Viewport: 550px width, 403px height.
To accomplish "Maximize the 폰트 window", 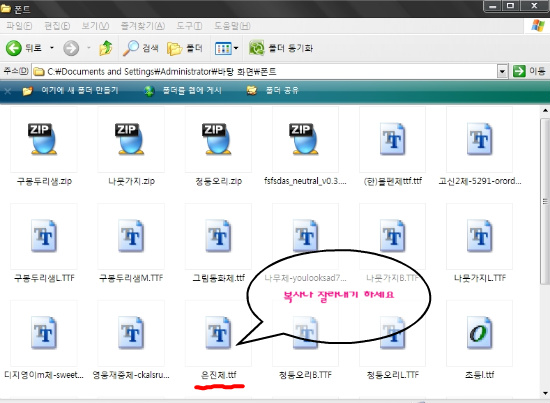I will 510,6.
